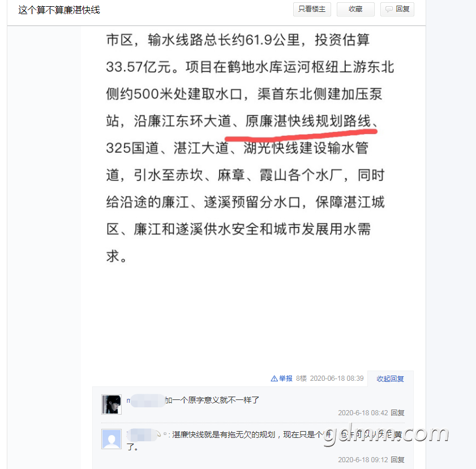The image size is (476, 469).
Task: Click the 回复 button with speech bubble
Action: [x=397, y=9]
